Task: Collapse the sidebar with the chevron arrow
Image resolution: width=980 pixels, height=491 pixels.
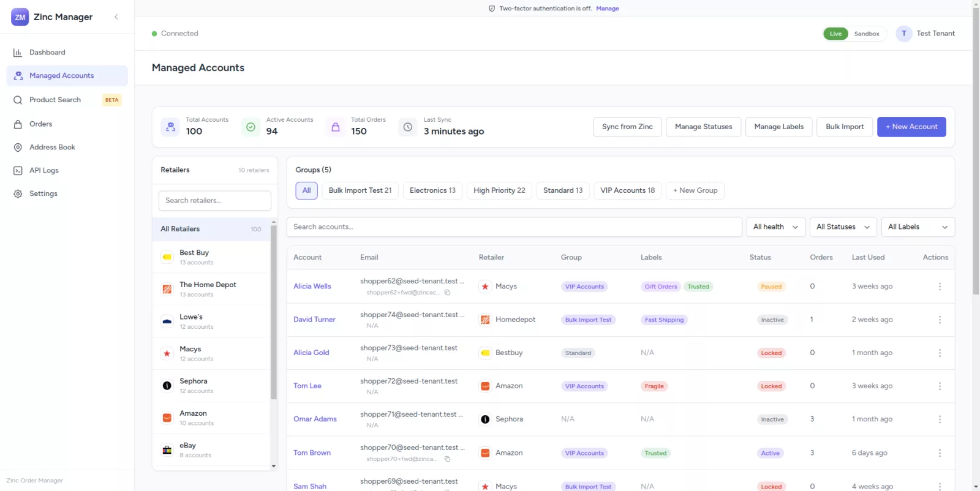Action: click(x=116, y=17)
